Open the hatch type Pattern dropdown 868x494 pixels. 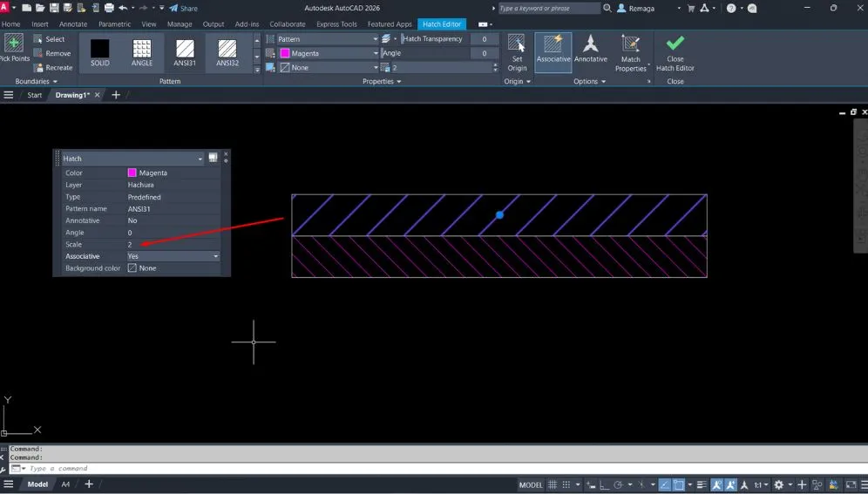[327, 39]
